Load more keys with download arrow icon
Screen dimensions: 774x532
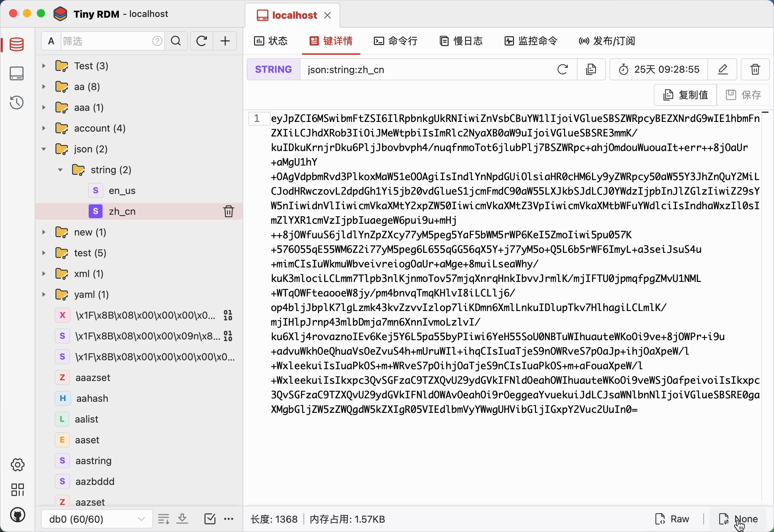point(182,518)
